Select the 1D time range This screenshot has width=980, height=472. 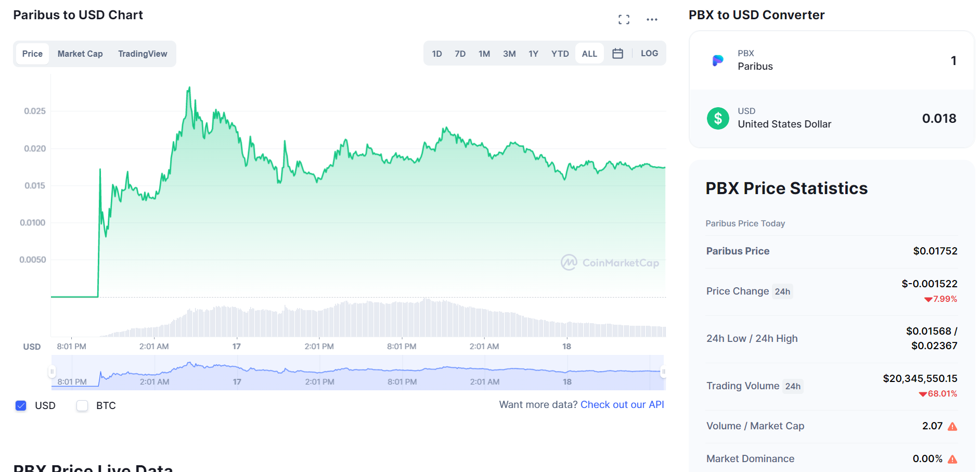point(437,54)
